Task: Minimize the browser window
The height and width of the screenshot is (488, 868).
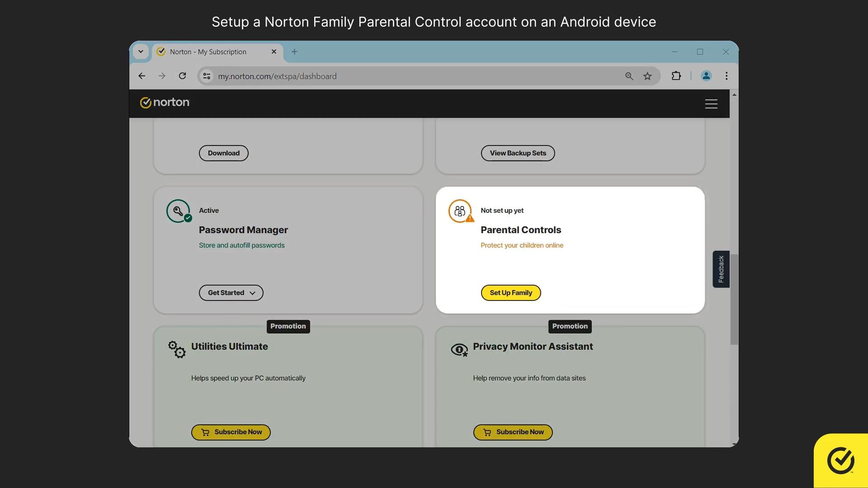Action: 675,52
